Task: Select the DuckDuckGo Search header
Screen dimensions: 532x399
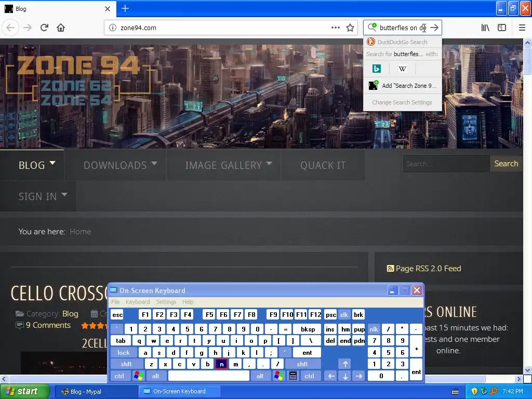Action: 403,42
